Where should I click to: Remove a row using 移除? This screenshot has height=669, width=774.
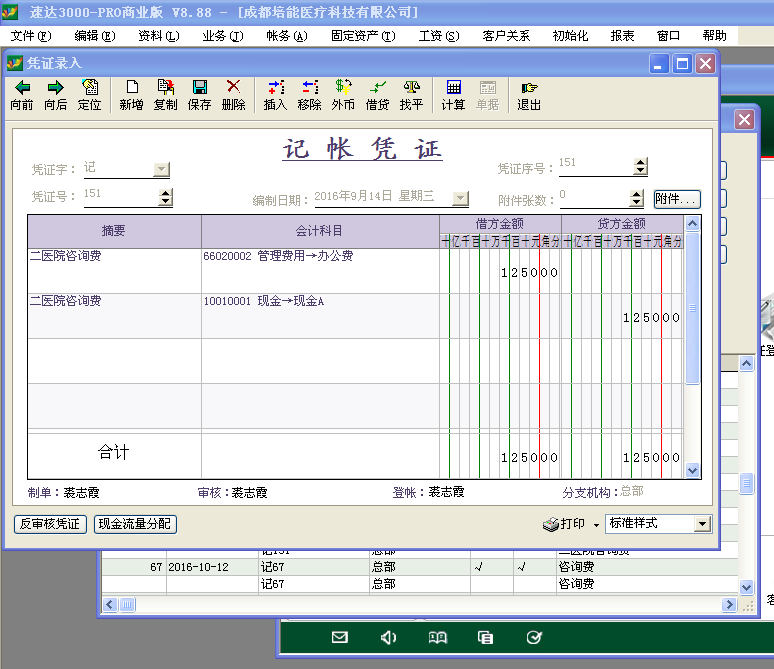[x=310, y=95]
